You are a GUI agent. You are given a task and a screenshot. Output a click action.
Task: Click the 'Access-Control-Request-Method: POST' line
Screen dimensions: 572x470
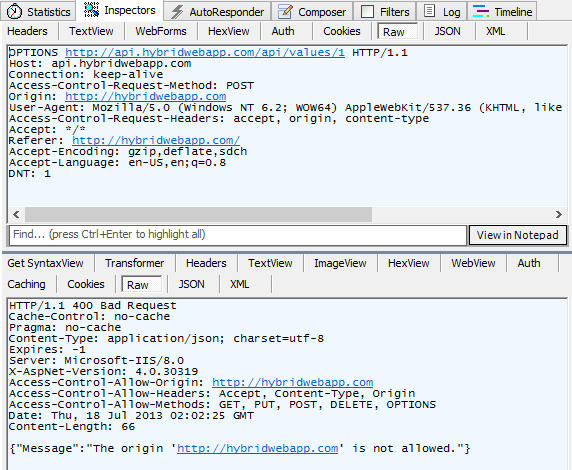[131, 86]
